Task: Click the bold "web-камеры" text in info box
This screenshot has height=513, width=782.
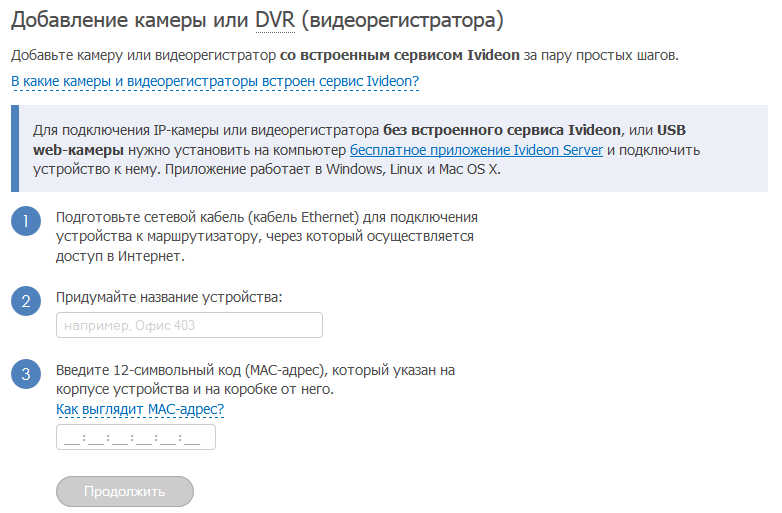Action: coord(78,150)
